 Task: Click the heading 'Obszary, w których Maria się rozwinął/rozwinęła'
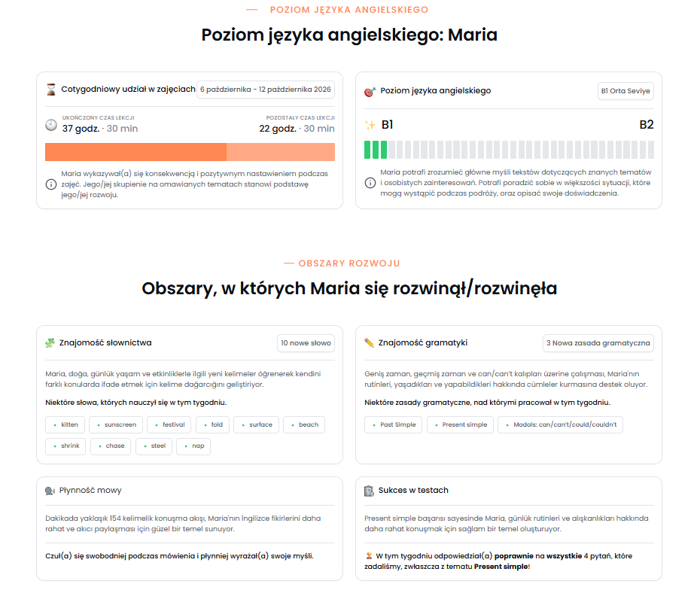[349, 289]
